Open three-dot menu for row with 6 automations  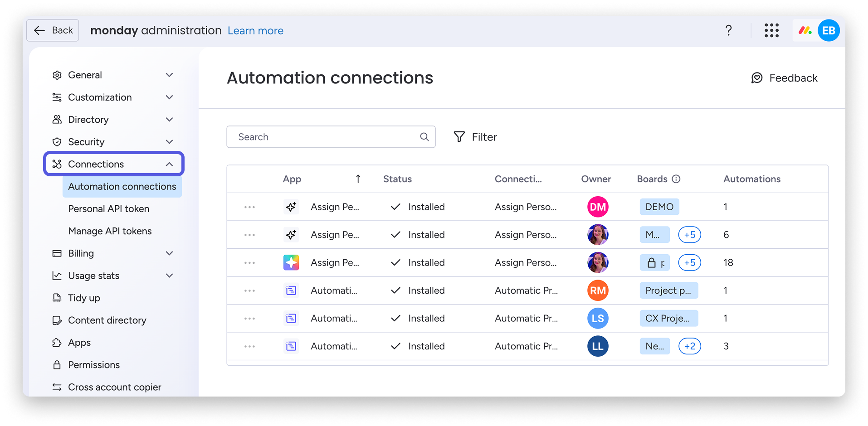coord(249,235)
